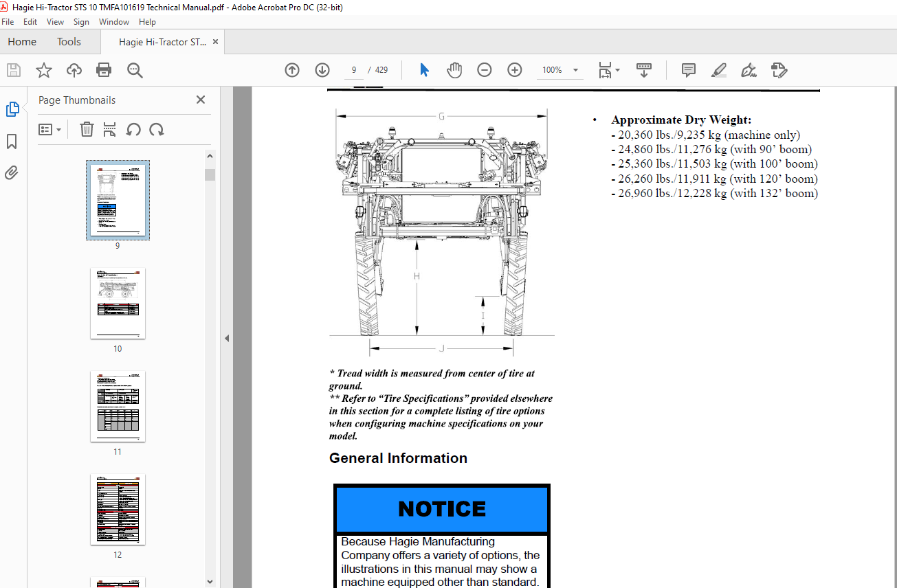Open the find text magnifier tool
The width and height of the screenshot is (897, 588).
tap(134, 70)
